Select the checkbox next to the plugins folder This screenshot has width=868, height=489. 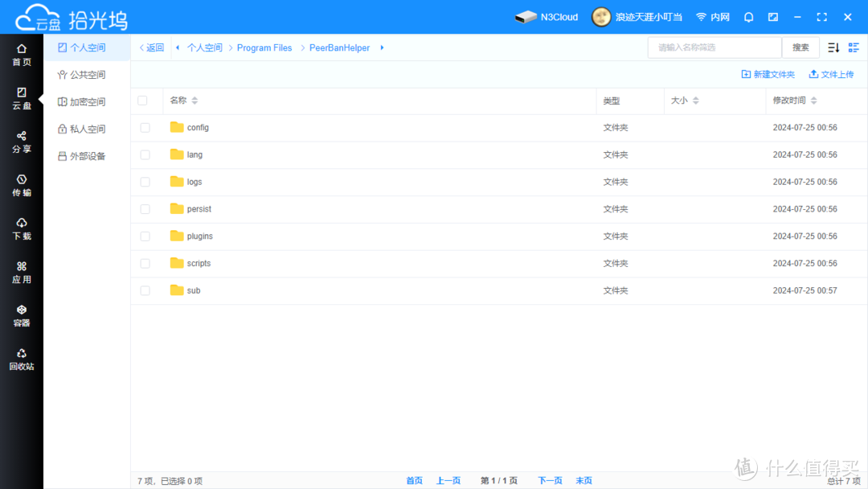point(145,236)
